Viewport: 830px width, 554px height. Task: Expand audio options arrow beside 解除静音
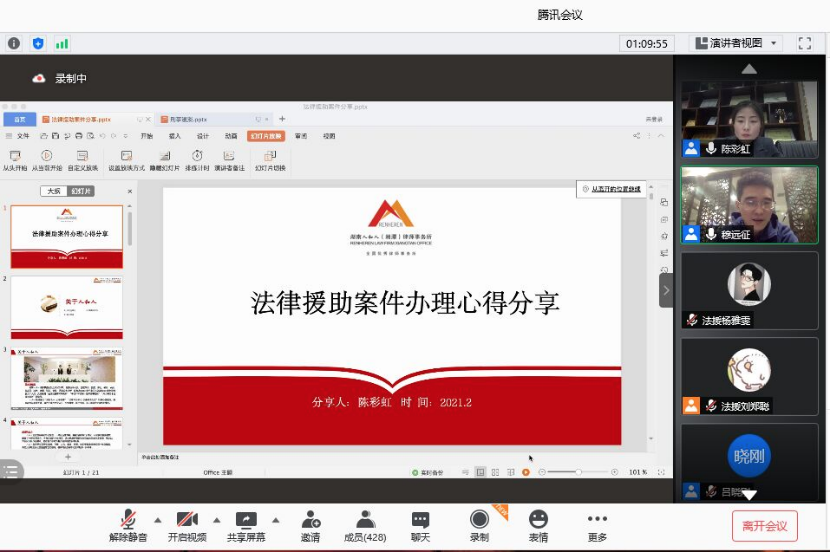click(157, 519)
